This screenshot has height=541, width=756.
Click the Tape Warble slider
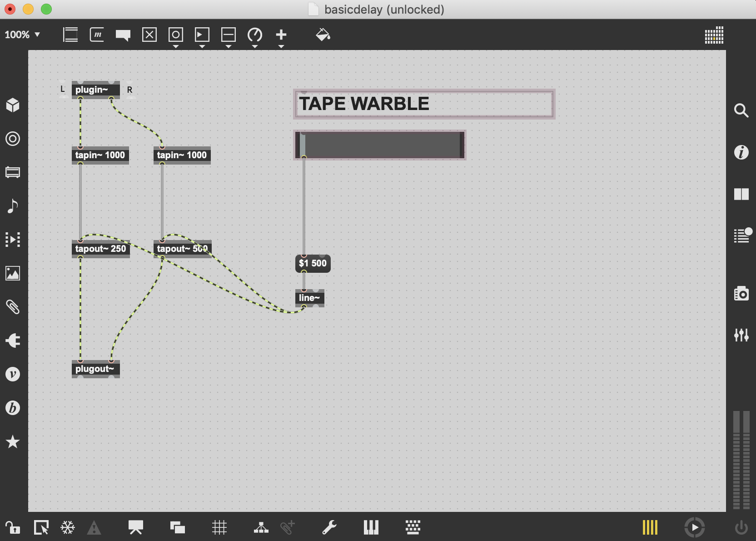[380, 145]
